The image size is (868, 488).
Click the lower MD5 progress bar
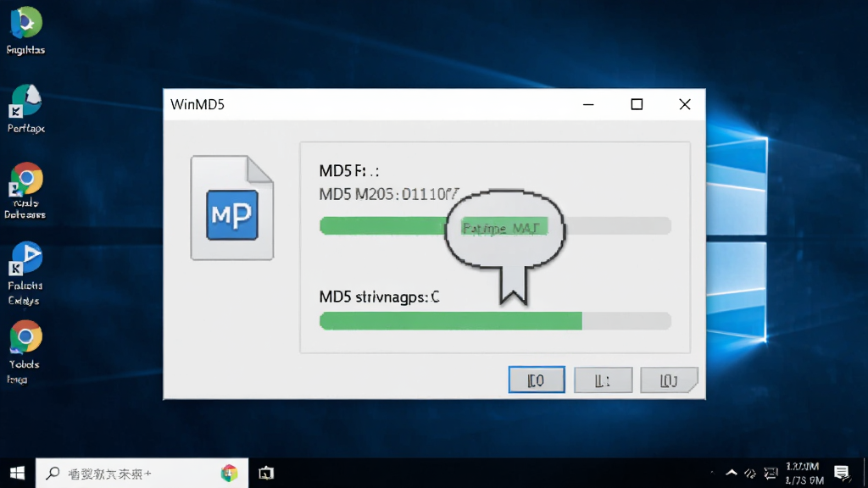(x=495, y=321)
